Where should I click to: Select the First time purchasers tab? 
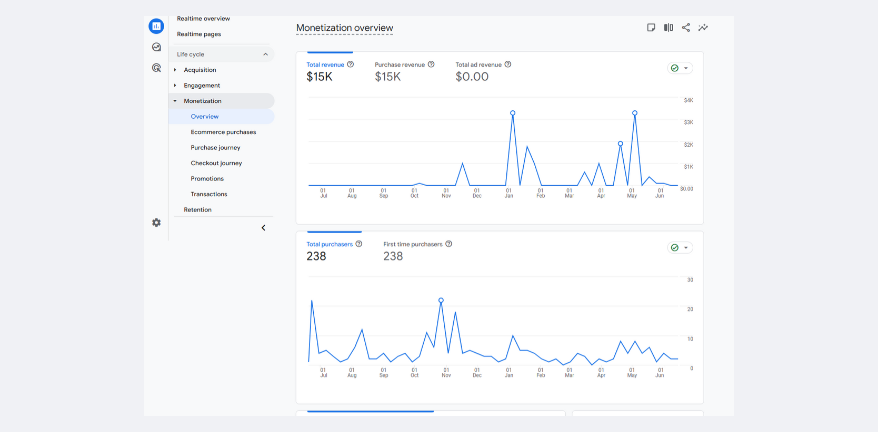412,250
